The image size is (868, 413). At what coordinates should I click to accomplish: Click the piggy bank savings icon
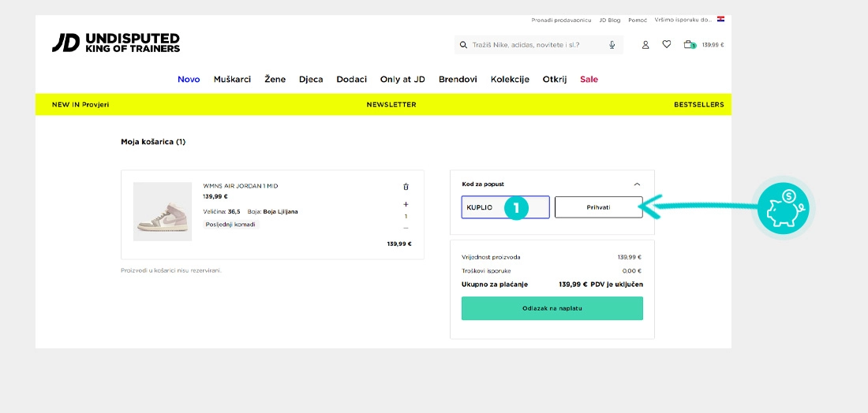tap(784, 208)
